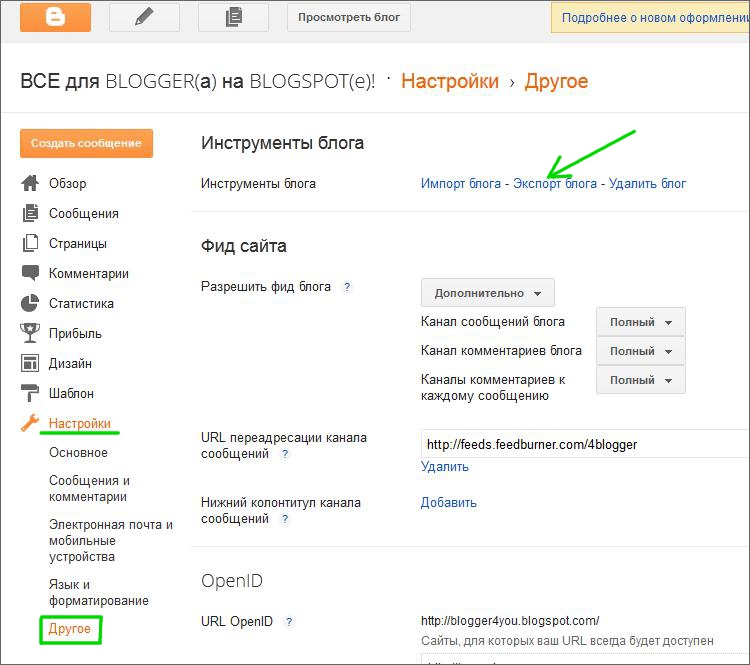Viewport: 750px width, 665px height.
Task: Open Сообщения и комментарии settings subsection
Action: [89, 488]
